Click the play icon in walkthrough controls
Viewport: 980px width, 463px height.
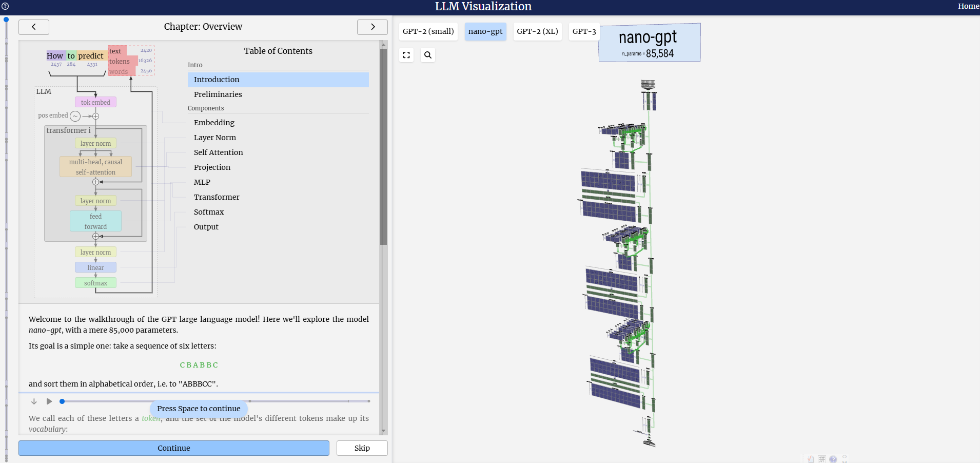point(49,401)
